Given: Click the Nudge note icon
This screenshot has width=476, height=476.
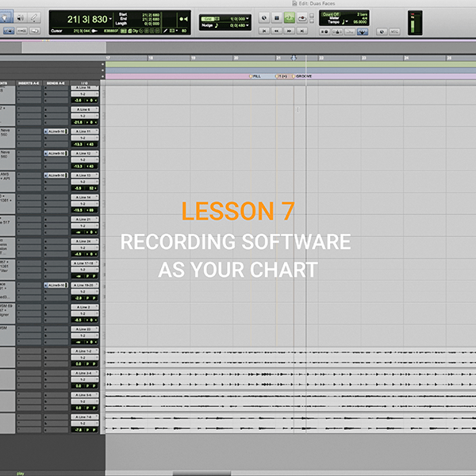Looking at the screenshot, I should pyautogui.click(x=216, y=25).
